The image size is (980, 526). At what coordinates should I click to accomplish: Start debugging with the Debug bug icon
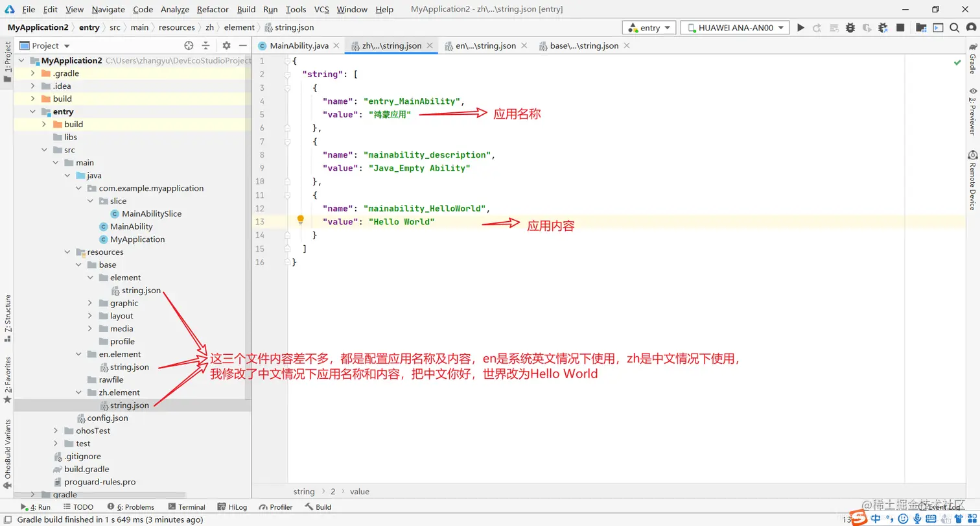[x=850, y=28]
